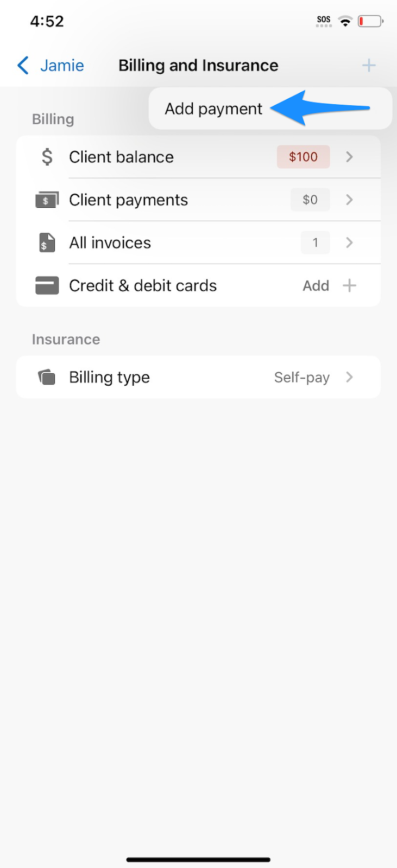Tap the back chevron arrow icon
397x868 pixels.
pos(23,66)
